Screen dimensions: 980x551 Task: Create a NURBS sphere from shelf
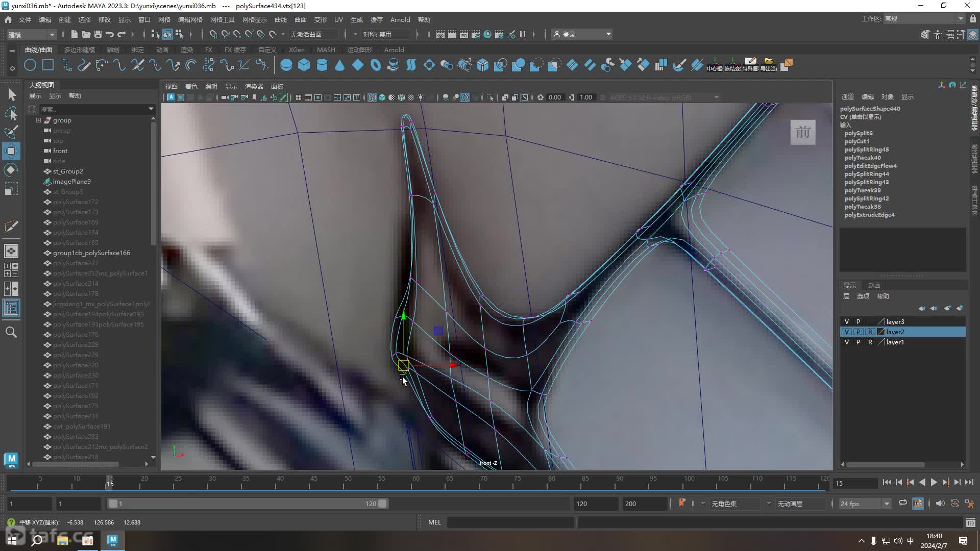(286, 65)
